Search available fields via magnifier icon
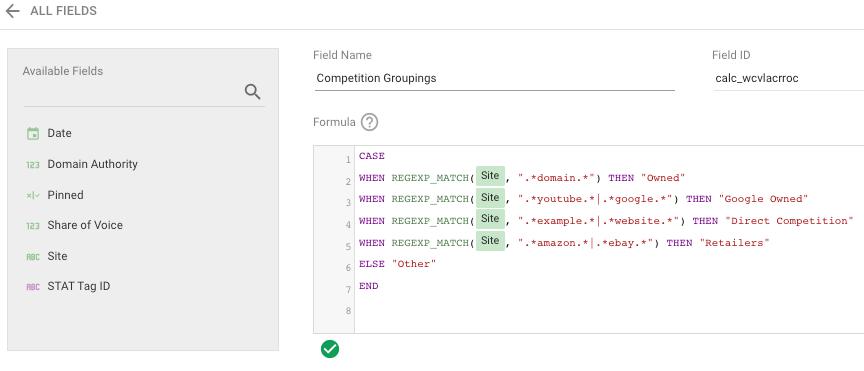This screenshot has width=864, height=371. point(252,92)
